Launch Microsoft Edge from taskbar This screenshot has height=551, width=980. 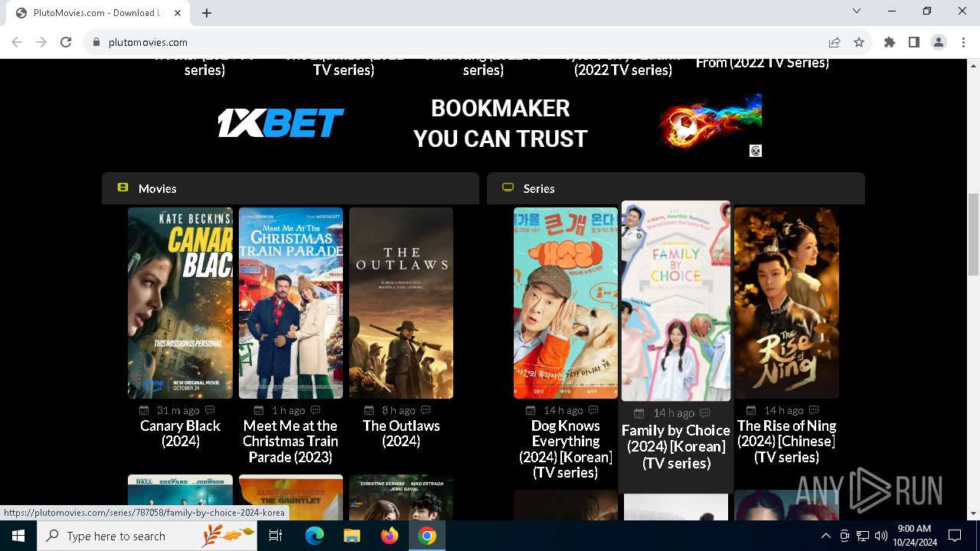click(315, 536)
